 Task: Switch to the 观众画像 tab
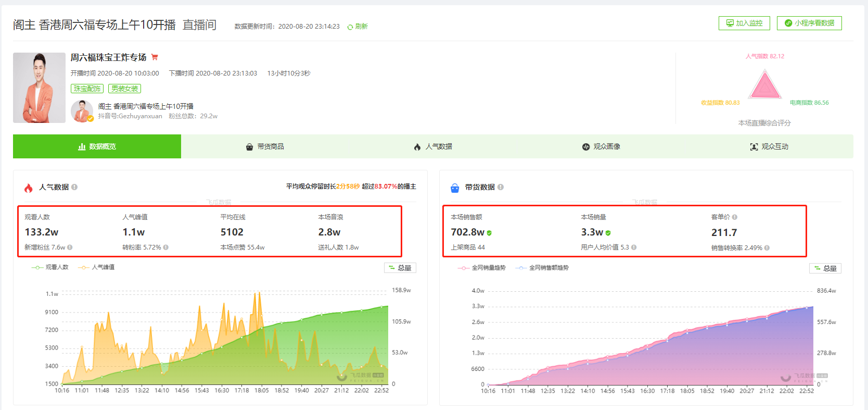click(601, 146)
